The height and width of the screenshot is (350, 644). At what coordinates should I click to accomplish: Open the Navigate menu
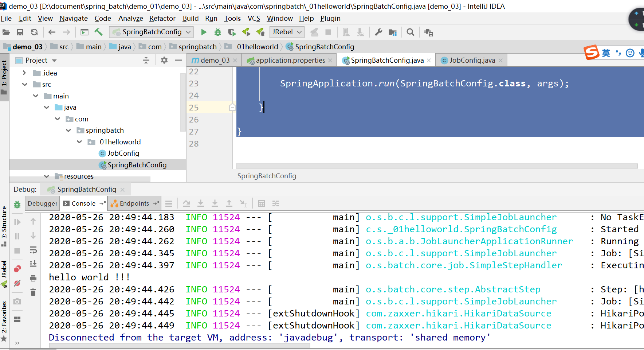74,18
